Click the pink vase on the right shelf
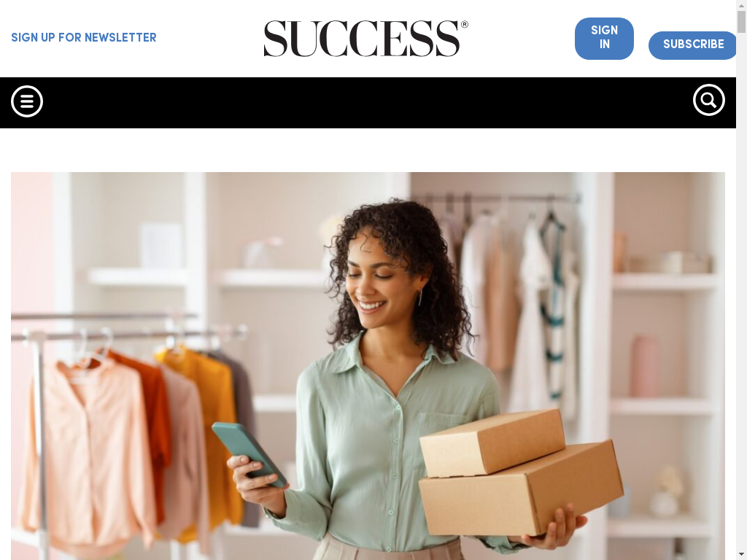Screen dimensions: 747x560 [x=645, y=366]
